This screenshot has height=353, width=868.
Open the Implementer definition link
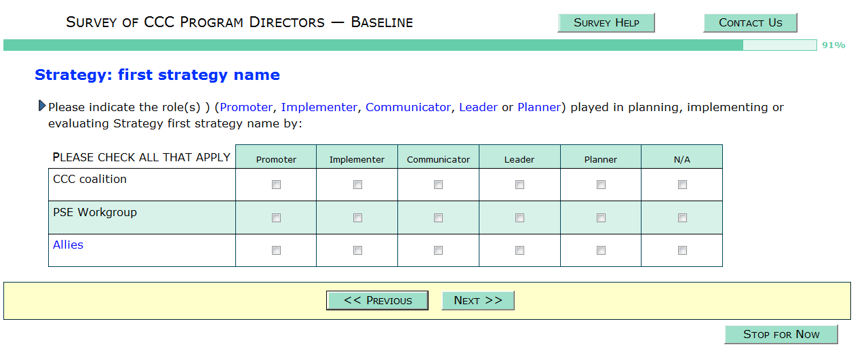pyautogui.click(x=319, y=107)
